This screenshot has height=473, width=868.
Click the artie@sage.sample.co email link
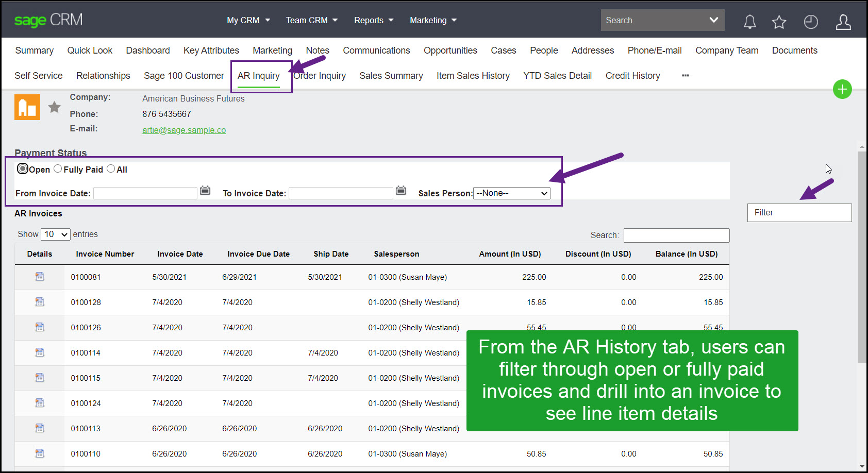184,130
